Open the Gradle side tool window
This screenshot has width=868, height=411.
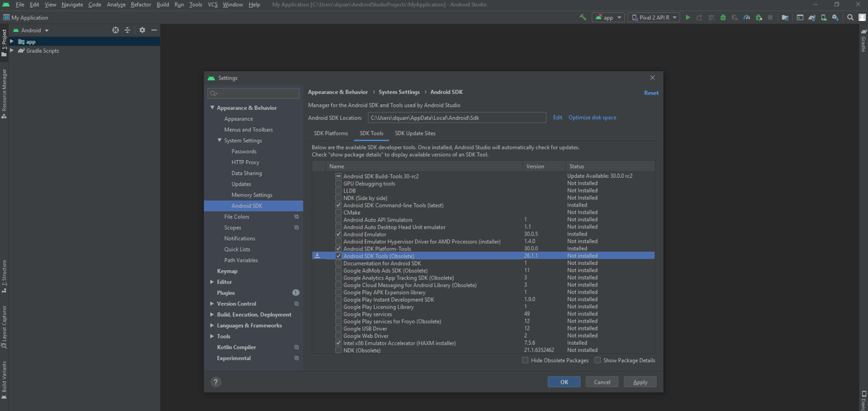coord(863,40)
